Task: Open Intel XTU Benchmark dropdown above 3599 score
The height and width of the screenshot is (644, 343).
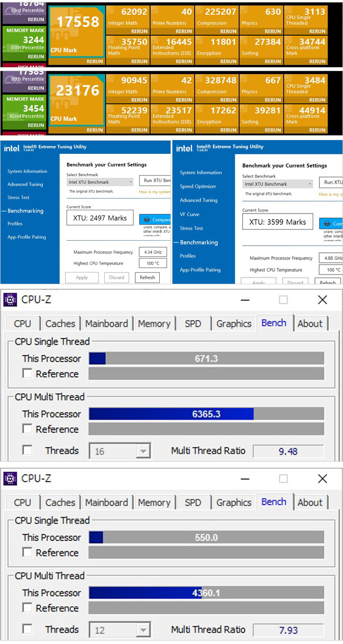Action: pyautogui.click(x=277, y=184)
